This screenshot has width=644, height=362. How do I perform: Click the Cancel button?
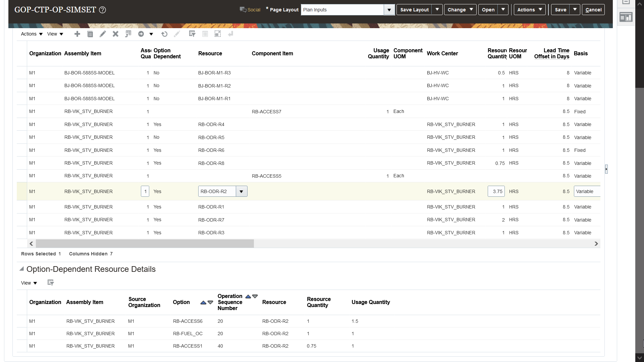[593, 10]
